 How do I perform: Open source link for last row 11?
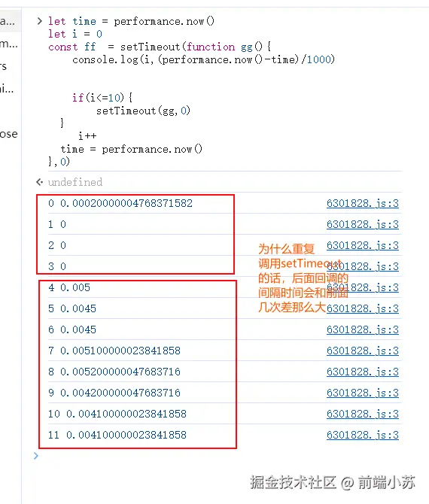pos(363,435)
